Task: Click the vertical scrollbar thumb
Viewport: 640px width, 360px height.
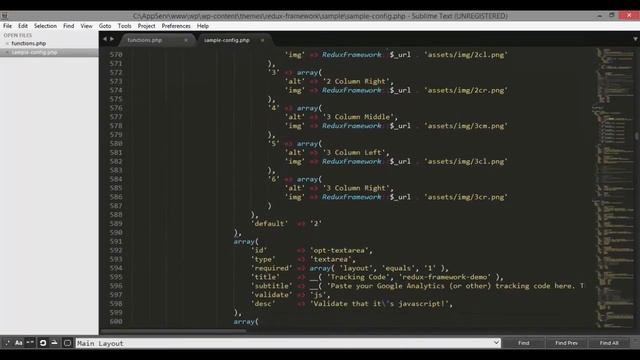Action: pyautogui.click(x=637, y=136)
